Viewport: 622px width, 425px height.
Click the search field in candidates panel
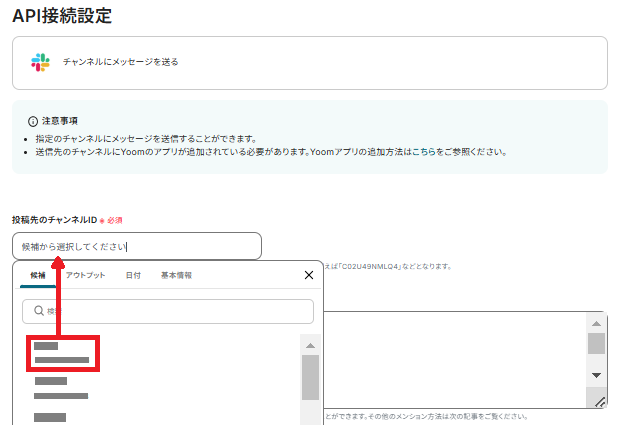tap(168, 311)
